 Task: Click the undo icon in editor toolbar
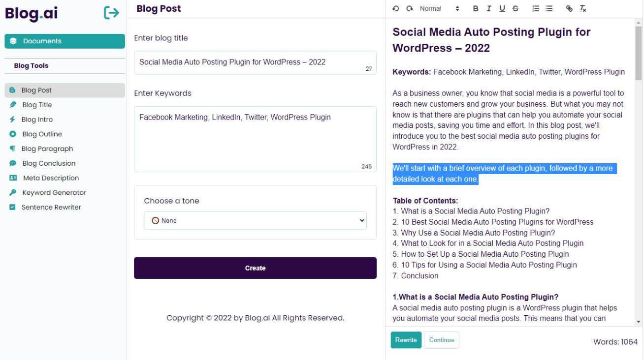coord(395,8)
